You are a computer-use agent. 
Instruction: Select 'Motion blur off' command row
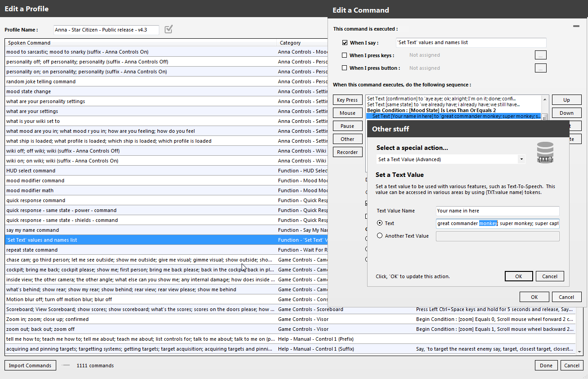click(x=166, y=299)
